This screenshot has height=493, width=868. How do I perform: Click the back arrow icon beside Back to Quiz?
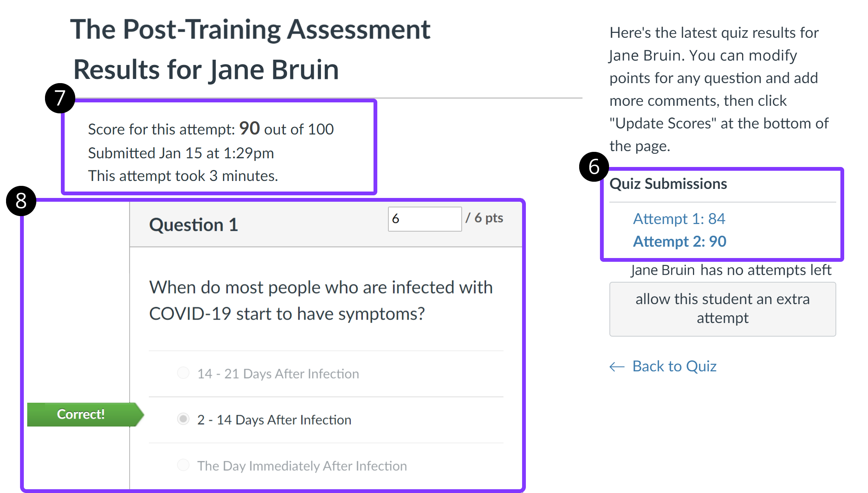tap(617, 366)
